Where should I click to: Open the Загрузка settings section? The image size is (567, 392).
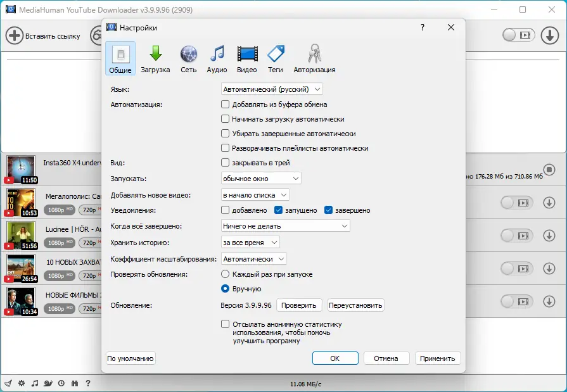click(156, 58)
